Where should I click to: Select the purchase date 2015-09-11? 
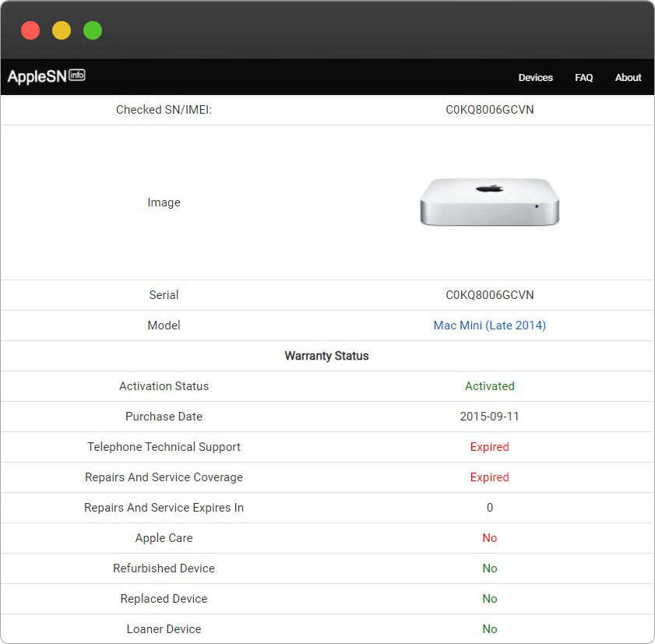[x=490, y=417]
